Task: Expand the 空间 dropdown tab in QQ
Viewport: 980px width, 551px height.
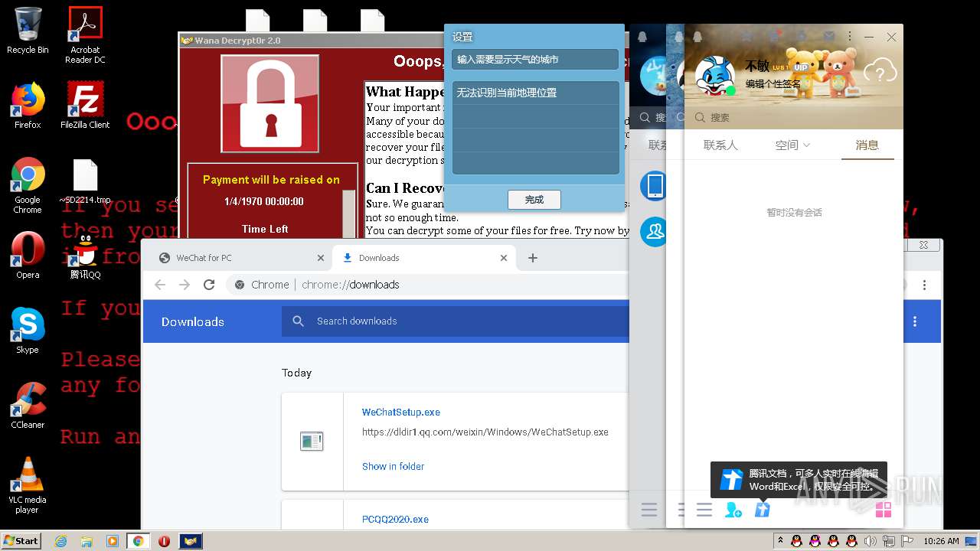Action: [792, 145]
